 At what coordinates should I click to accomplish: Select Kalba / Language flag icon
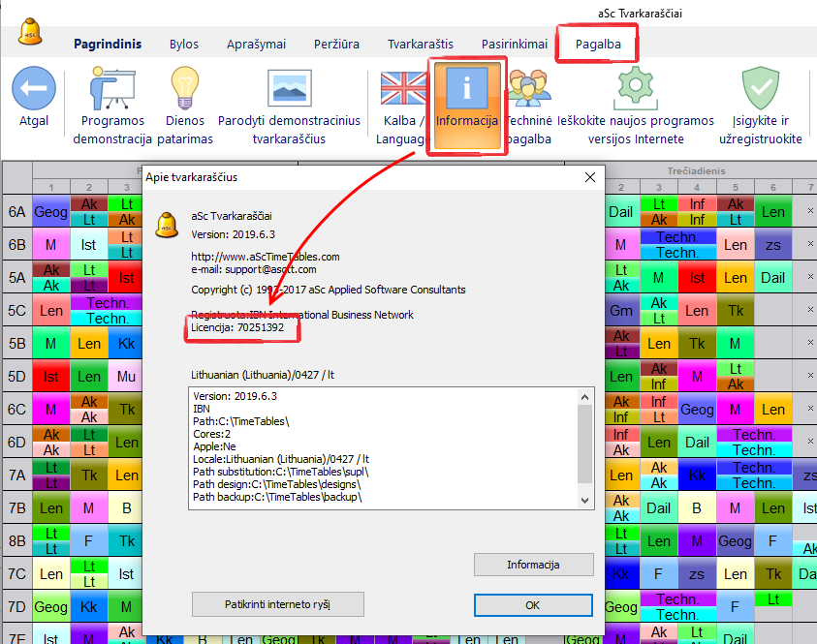pyautogui.click(x=403, y=89)
